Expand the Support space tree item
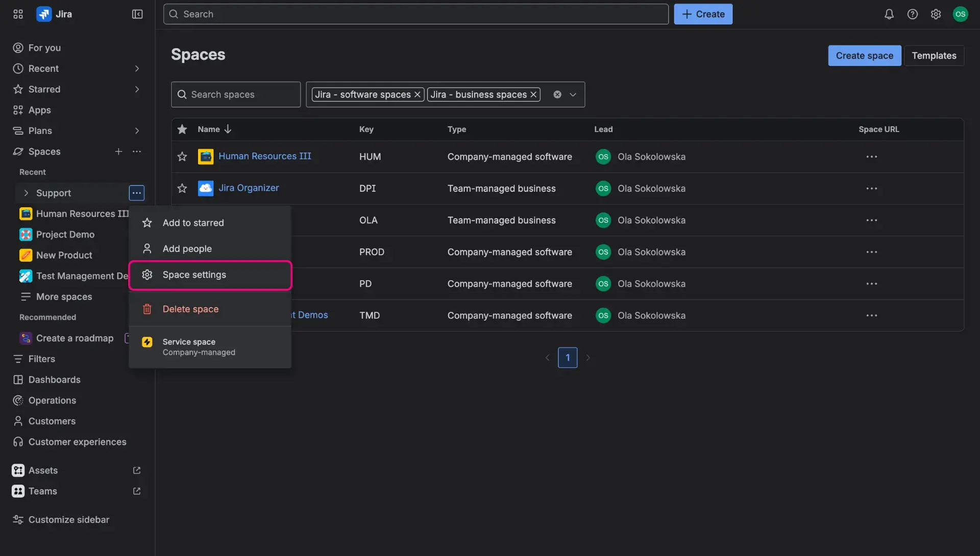Image resolution: width=980 pixels, height=556 pixels. (x=27, y=193)
